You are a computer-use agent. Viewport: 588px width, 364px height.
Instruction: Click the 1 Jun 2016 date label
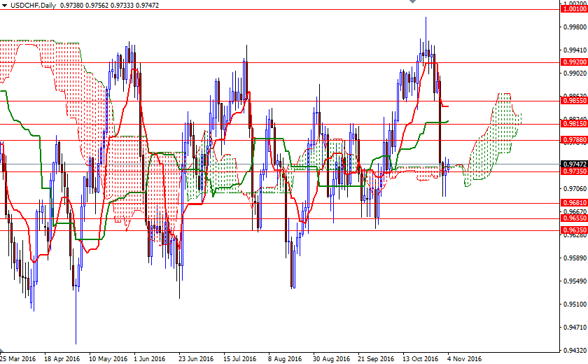150,359
